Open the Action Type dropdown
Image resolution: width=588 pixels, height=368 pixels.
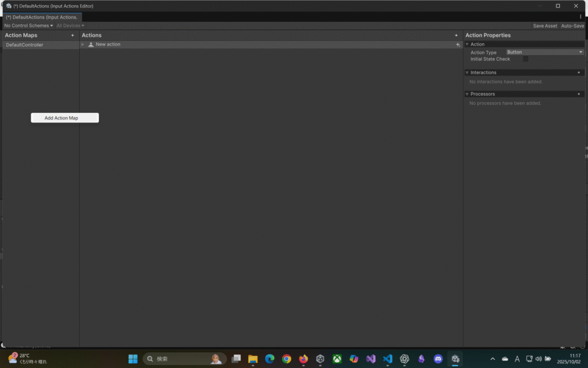tap(544, 52)
